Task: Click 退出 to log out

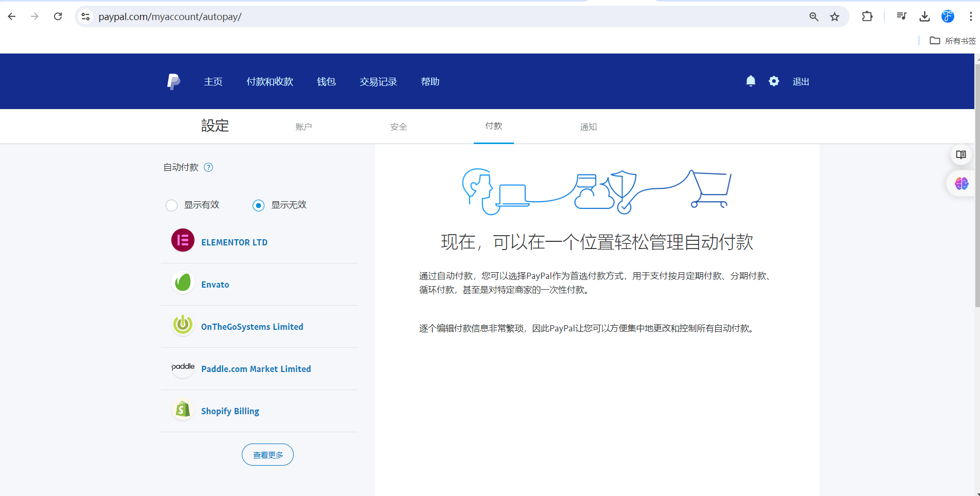Action: [x=801, y=81]
